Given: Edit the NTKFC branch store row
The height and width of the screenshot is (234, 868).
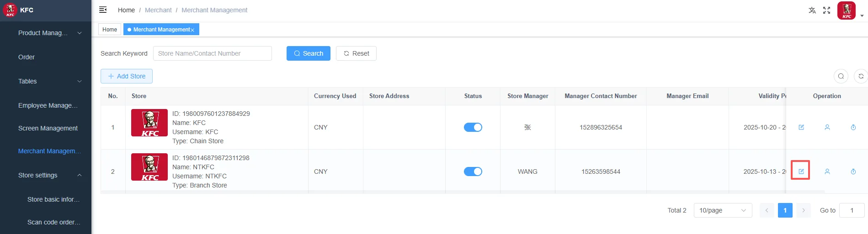Looking at the screenshot, I should 801,172.
